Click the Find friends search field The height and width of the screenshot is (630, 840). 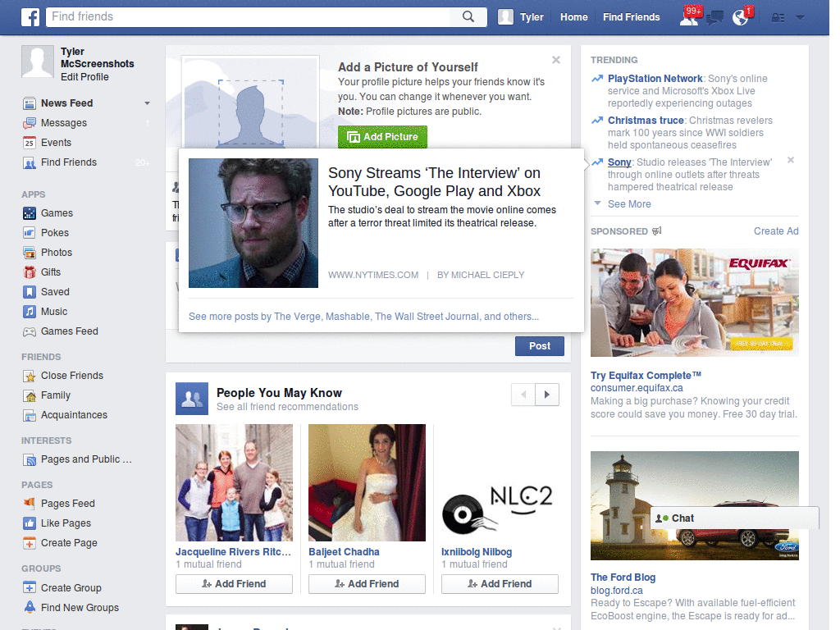tap(246, 16)
